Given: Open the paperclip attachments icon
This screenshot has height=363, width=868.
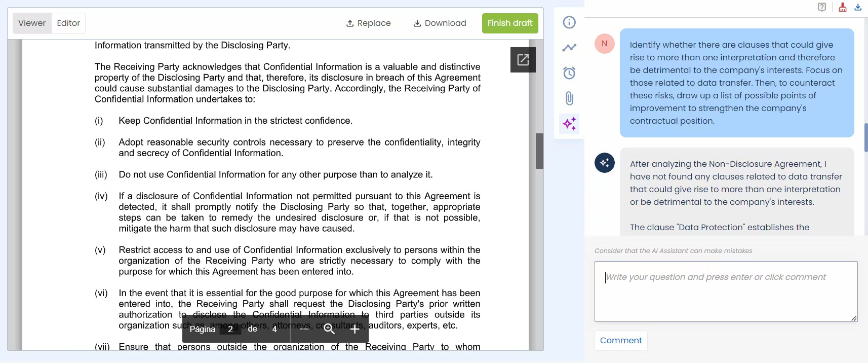Looking at the screenshot, I should coord(569,98).
